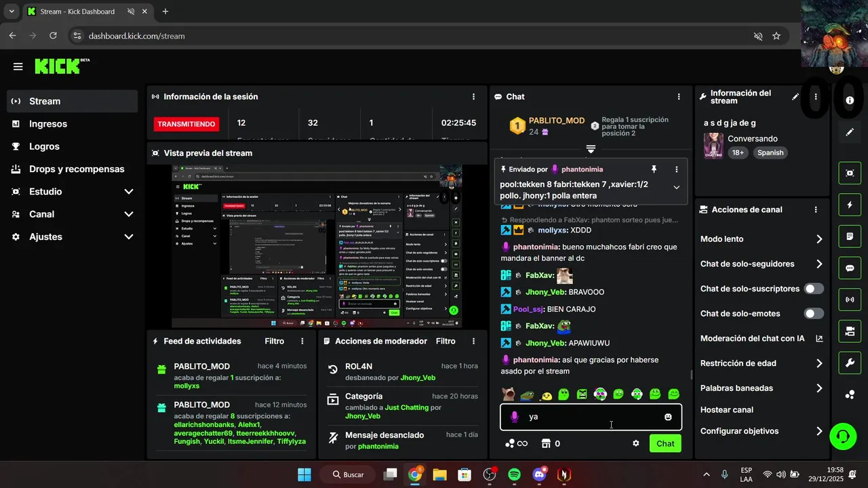Click Filtro in Feed de actividades

pyautogui.click(x=274, y=341)
